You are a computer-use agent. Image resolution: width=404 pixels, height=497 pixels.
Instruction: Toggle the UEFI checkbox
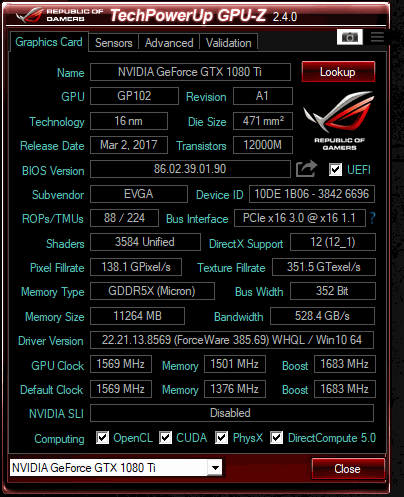[335, 169]
